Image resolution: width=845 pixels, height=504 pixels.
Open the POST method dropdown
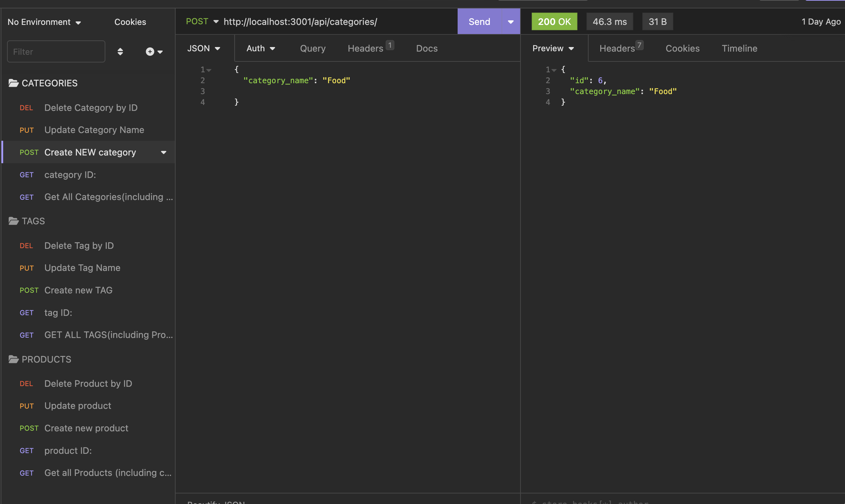pos(202,21)
